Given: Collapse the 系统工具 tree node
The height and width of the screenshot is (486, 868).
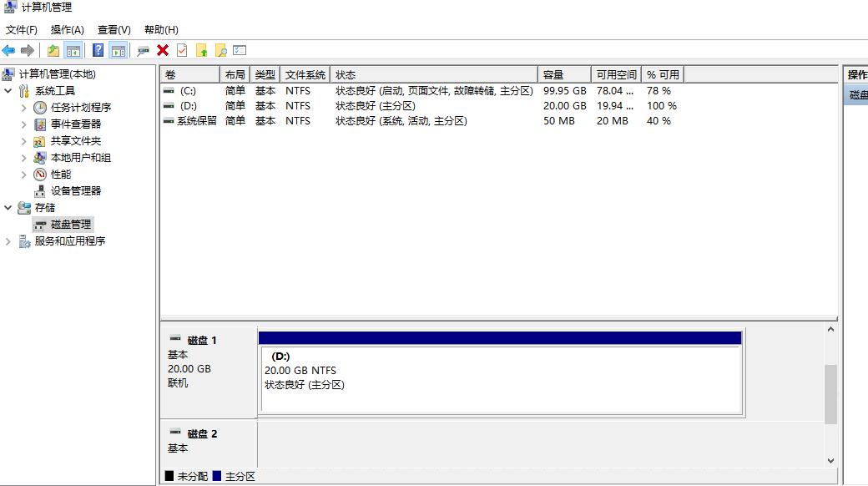Looking at the screenshot, I should [x=8, y=91].
